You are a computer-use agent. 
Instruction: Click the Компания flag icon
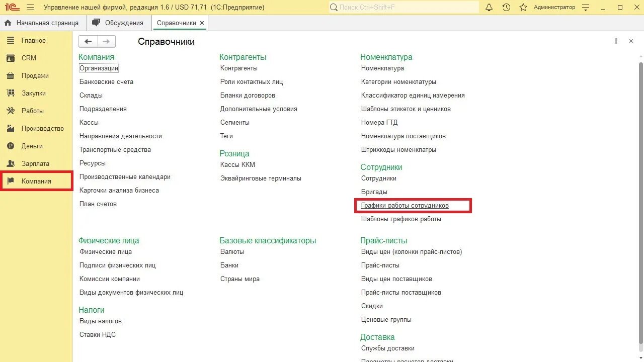coord(11,181)
